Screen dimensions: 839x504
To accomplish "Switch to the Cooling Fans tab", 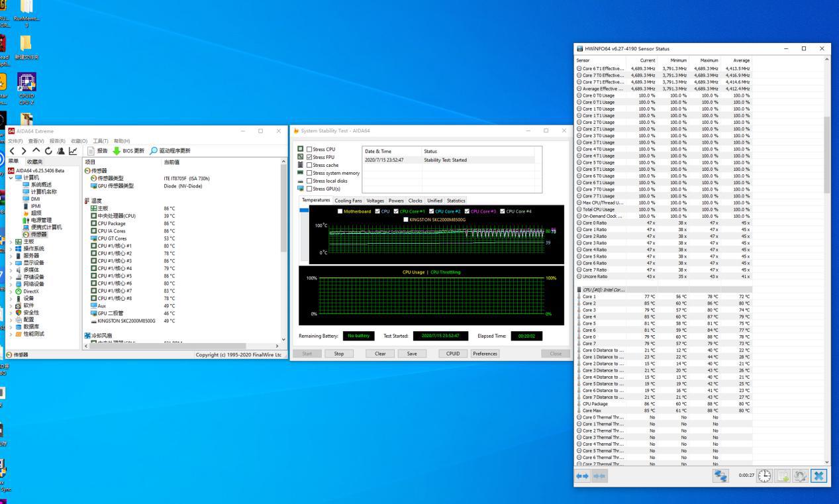I will coord(348,201).
